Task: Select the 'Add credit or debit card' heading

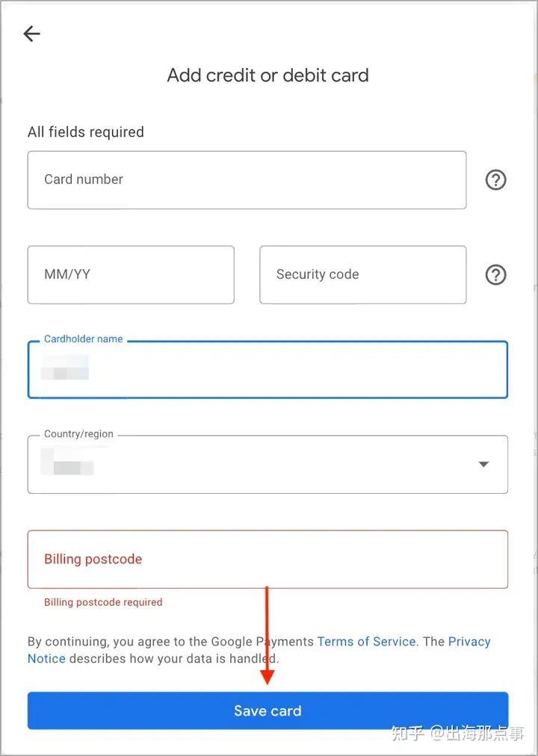Action: [268, 75]
